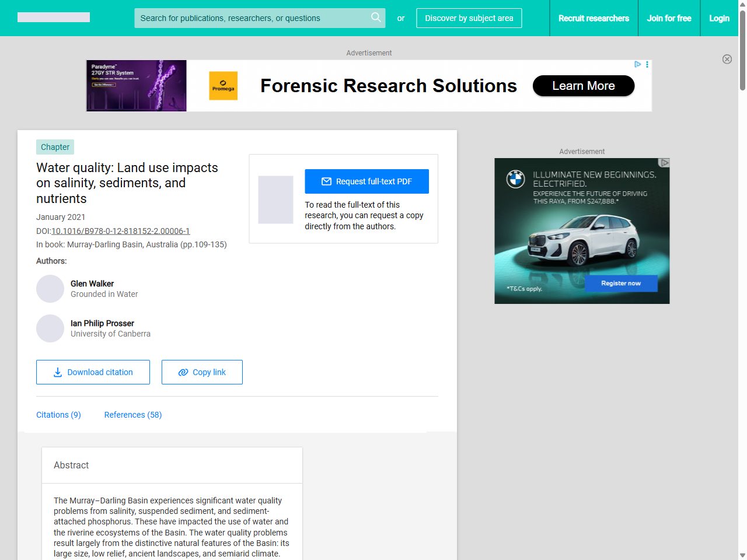Dismiss the page with the circled X icon
Viewport: 747px width, 560px height.
pos(727,59)
